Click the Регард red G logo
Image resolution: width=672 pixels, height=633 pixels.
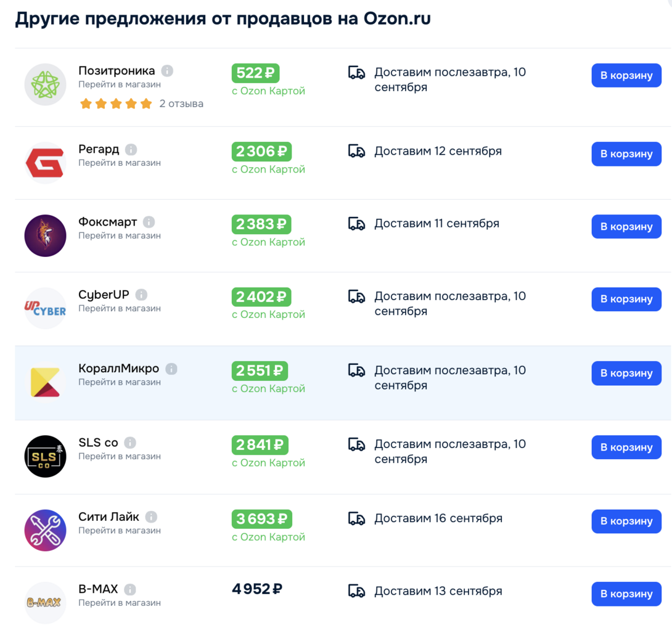[46, 163]
